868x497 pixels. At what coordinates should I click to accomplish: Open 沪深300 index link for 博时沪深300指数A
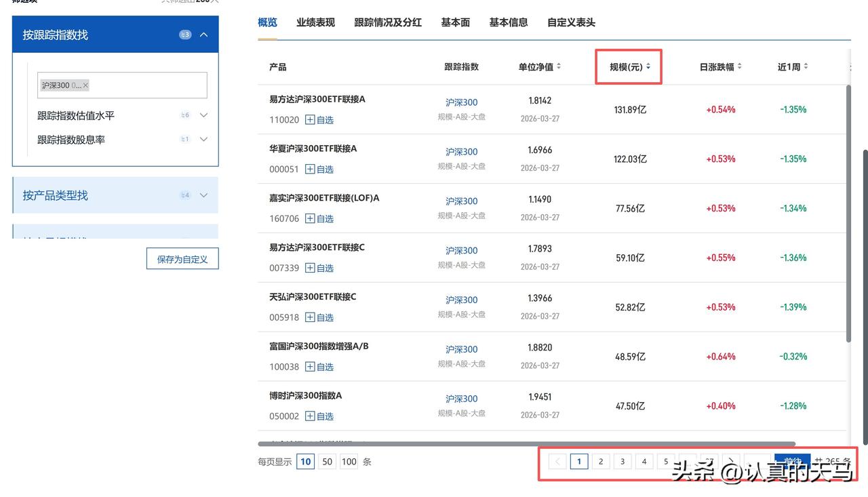coord(462,399)
